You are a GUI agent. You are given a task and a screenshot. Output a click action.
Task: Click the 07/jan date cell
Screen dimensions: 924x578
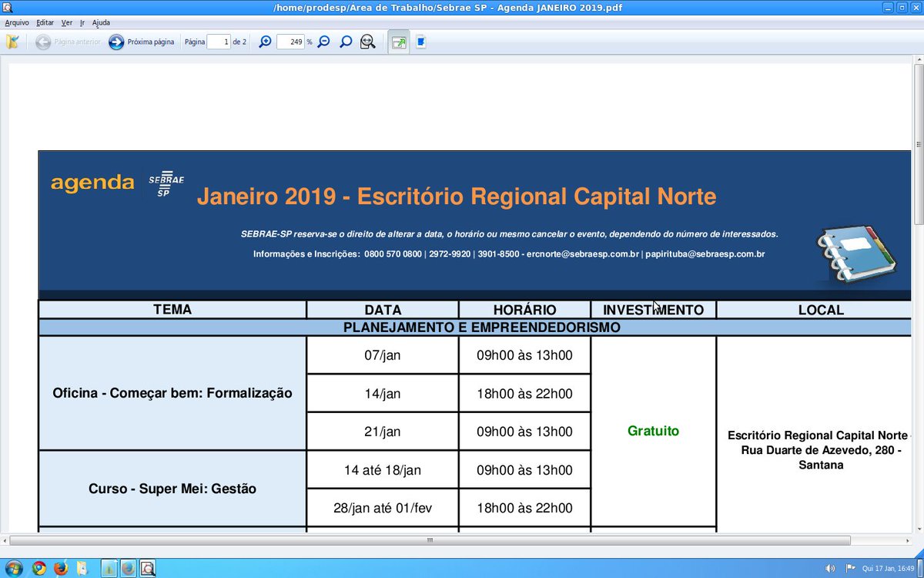click(383, 355)
